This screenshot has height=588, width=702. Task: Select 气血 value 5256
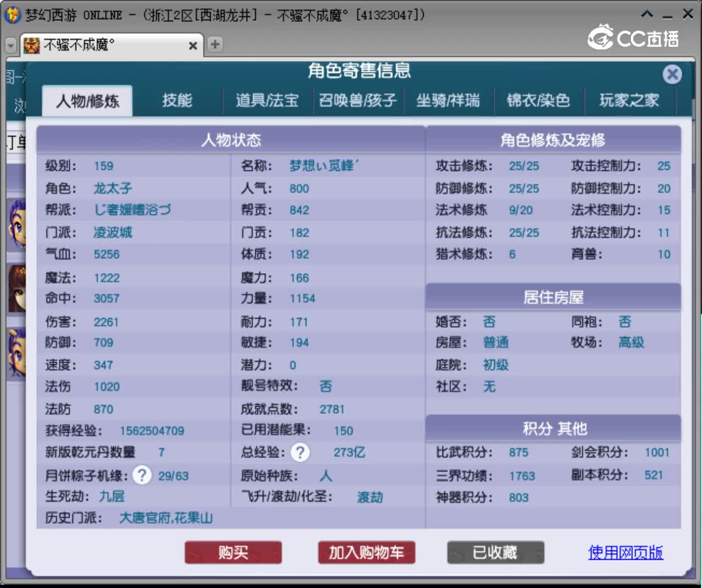[106, 255]
